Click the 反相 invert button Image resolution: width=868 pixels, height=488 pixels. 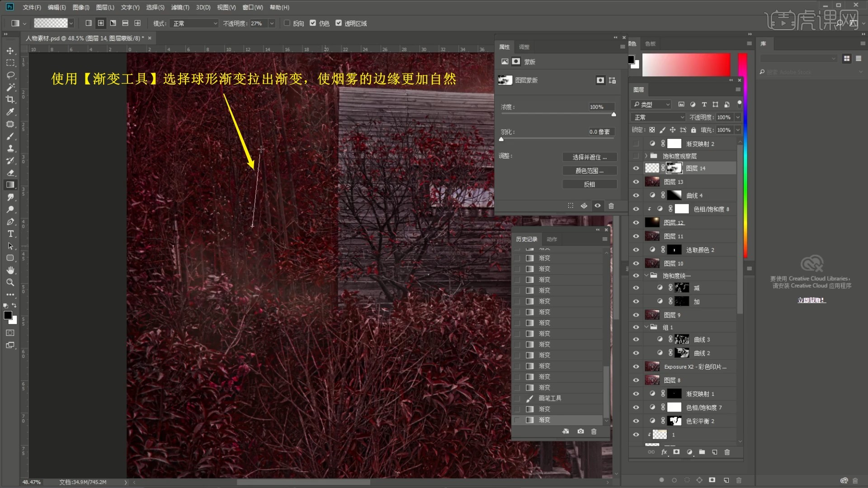[x=589, y=184]
